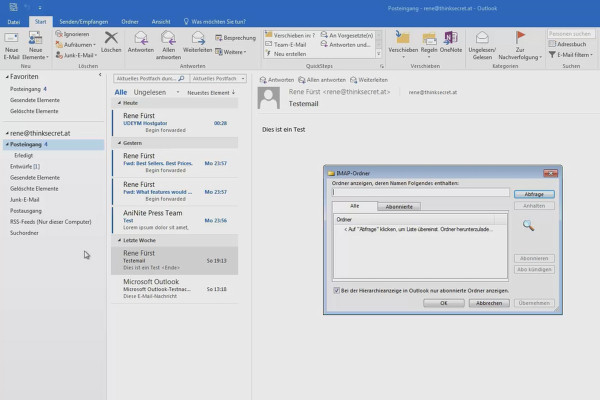600x400 pixels.
Task: Click the folder name filter field in dialog
Action: coord(421,193)
